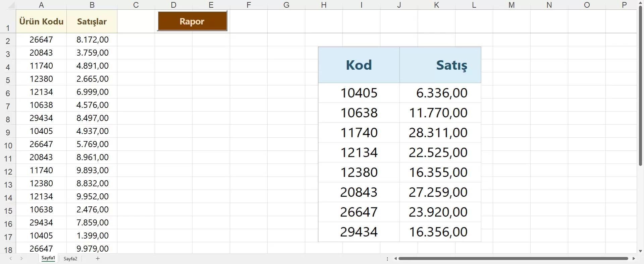Image resolution: width=644 pixels, height=264 pixels.
Task: Select the Sayfa1 sheet tab
Action: (48, 258)
